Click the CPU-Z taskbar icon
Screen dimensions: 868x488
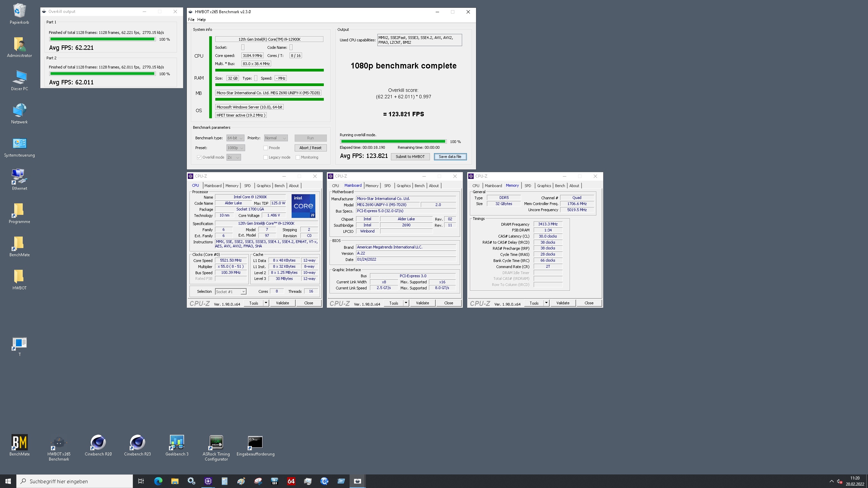coord(208,481)
